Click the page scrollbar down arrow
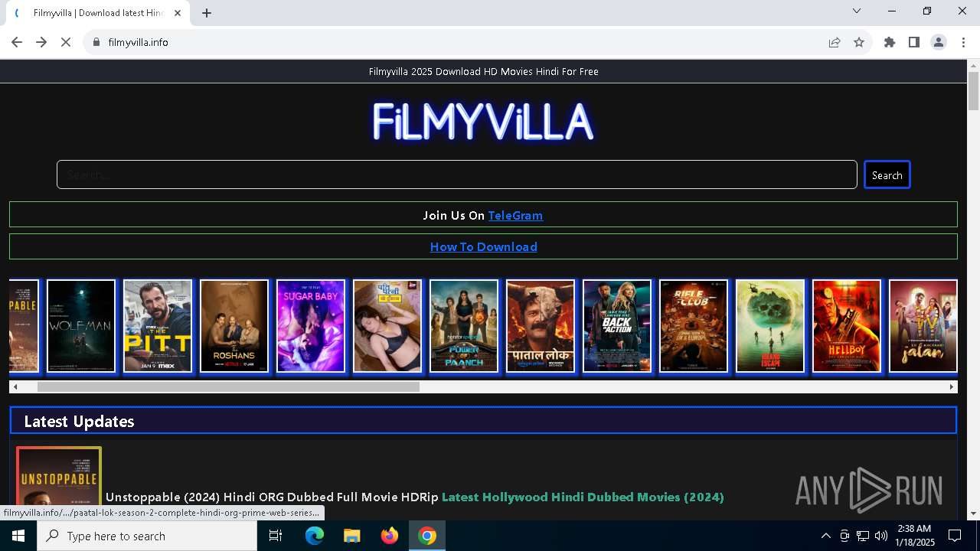Viewport: 980px width, 551px height. click(973, 514)
